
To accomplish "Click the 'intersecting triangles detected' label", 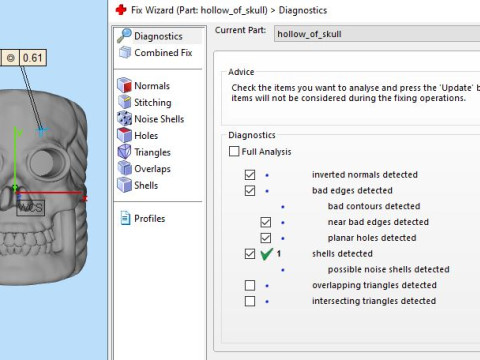I will [x=374, y=301].
